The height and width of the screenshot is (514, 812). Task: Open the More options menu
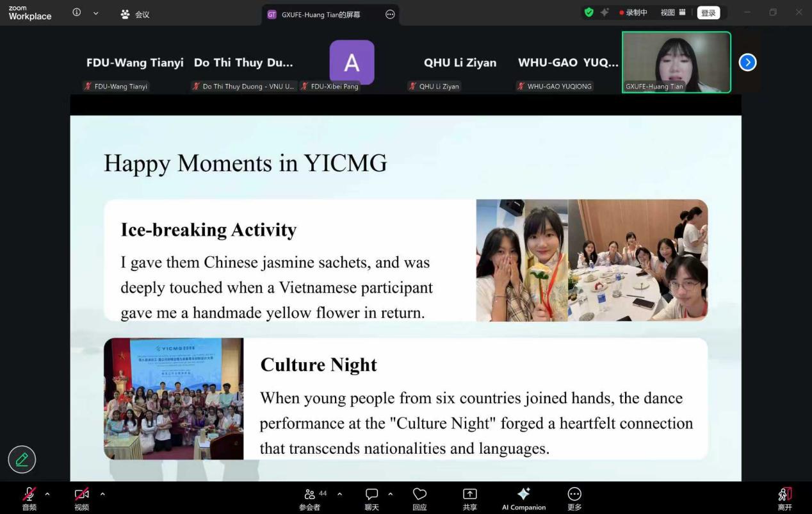[574, 499]
